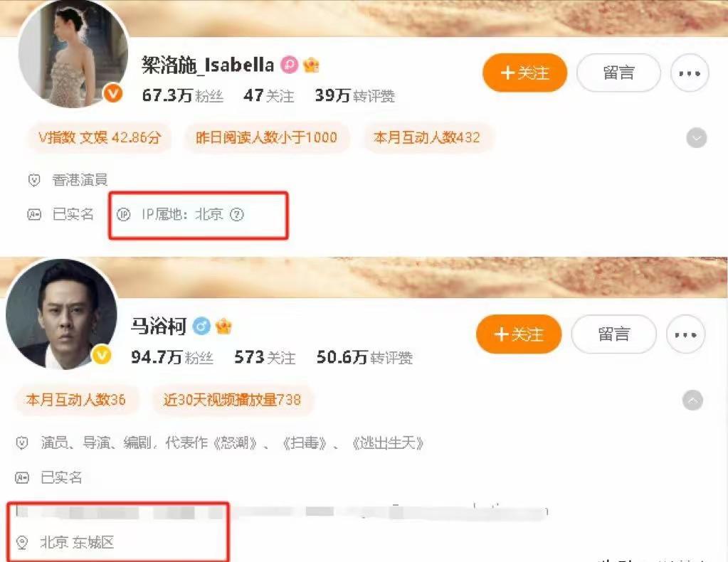Open more options on 梁洛施's profile

tap(690, 73)
